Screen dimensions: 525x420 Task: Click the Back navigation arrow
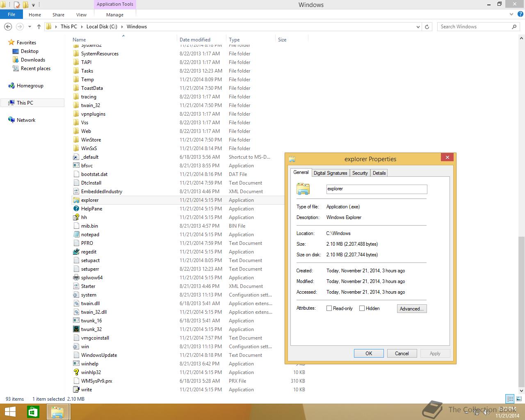8,27
